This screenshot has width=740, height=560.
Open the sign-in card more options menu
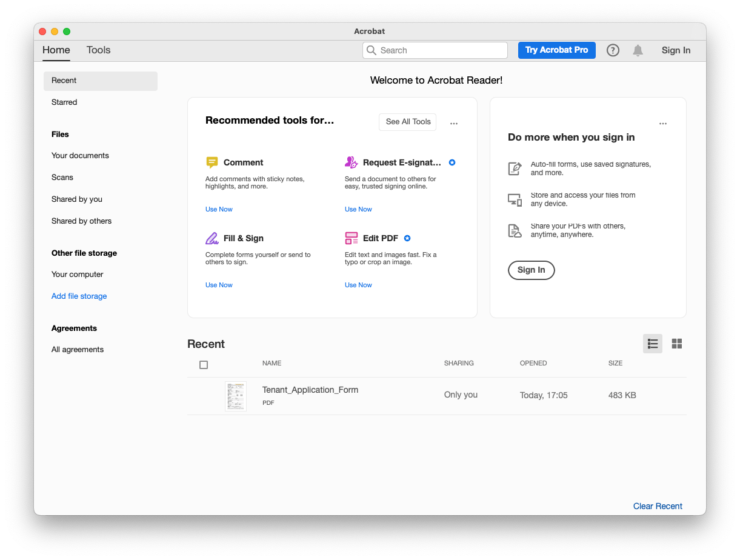[663, 124]
